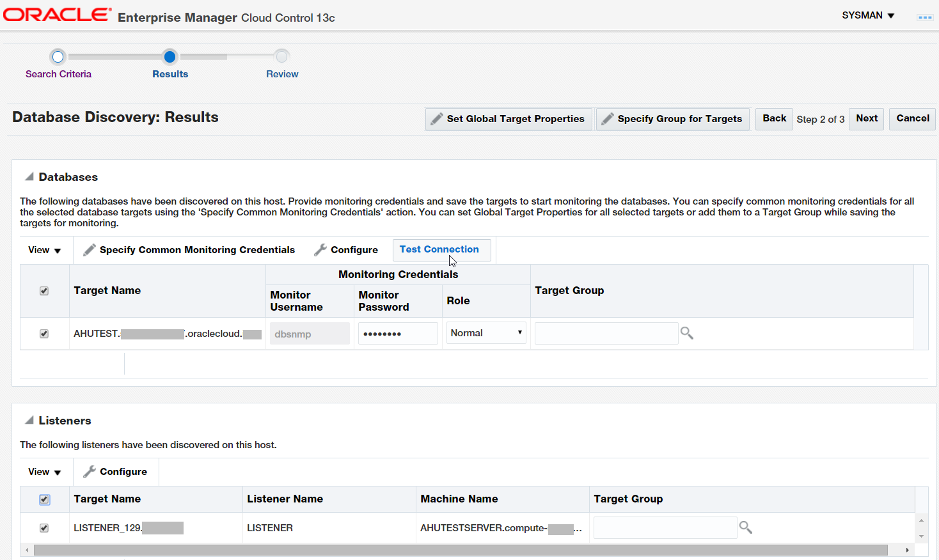Click Configure in the Listeners toolbar
Viewport: 939px width, 560px height.
[115, 472]
